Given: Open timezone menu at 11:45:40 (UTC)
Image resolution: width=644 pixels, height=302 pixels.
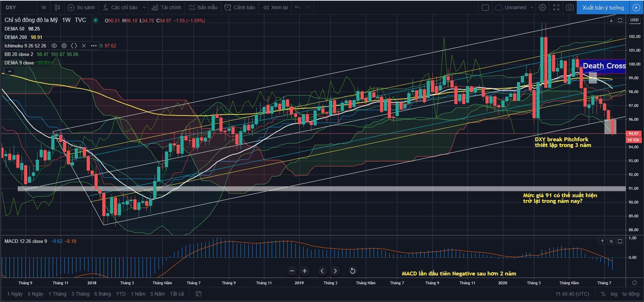Looking at the screenshot, I should (572, 294).
